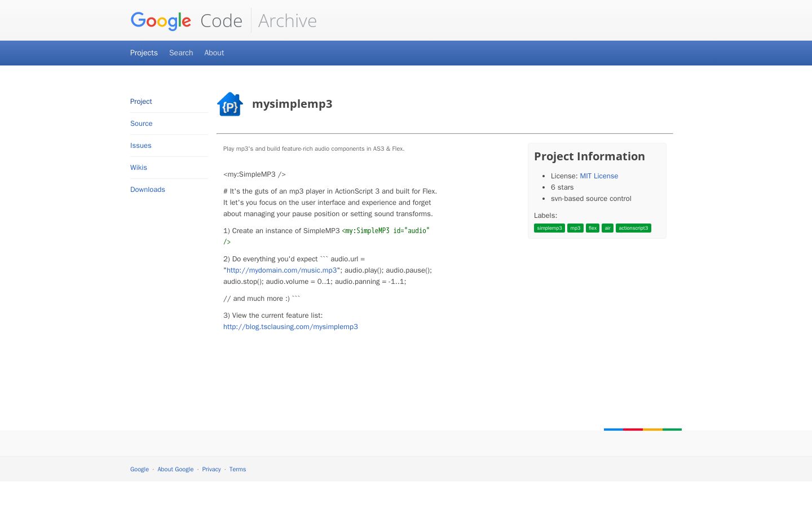Click the About Google footer link
The height and width of the screenshot is (508, 812).
[175, 470]
